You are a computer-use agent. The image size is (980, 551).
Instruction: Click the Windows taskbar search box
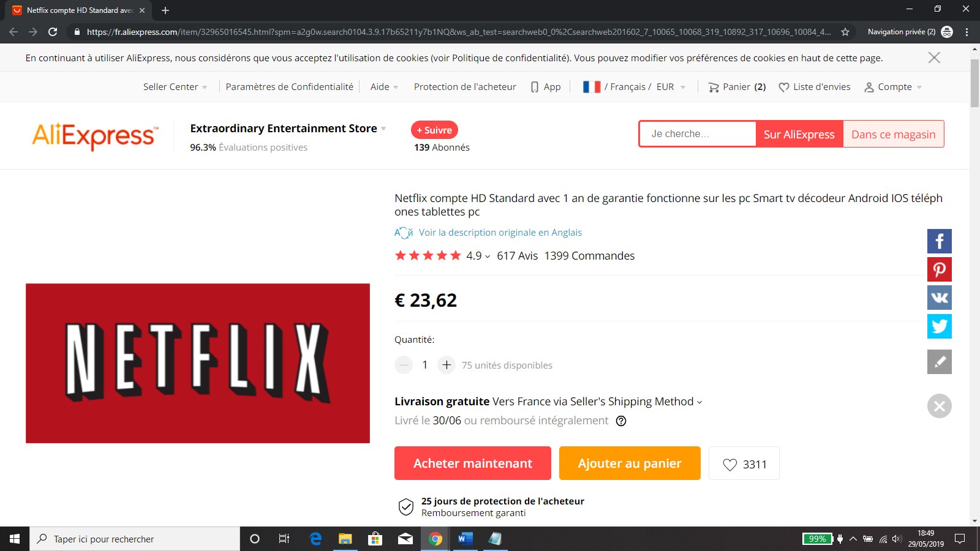[135, 539]
